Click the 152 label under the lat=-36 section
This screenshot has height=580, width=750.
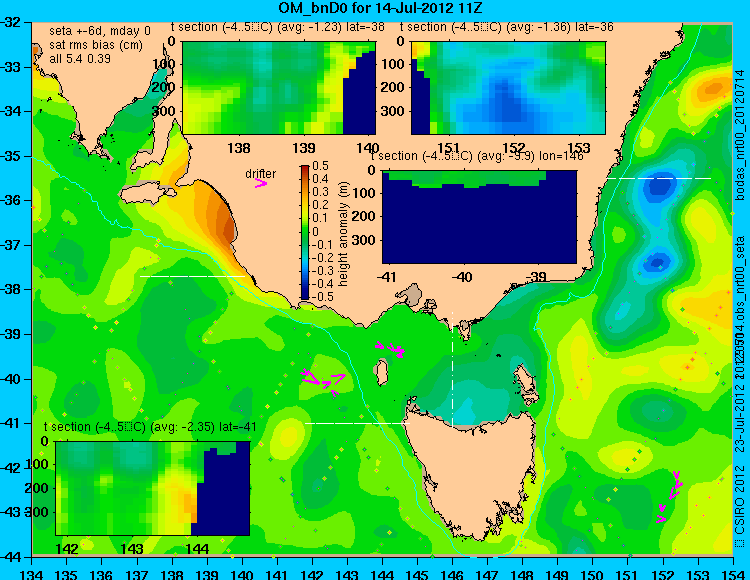pos(514,148)
